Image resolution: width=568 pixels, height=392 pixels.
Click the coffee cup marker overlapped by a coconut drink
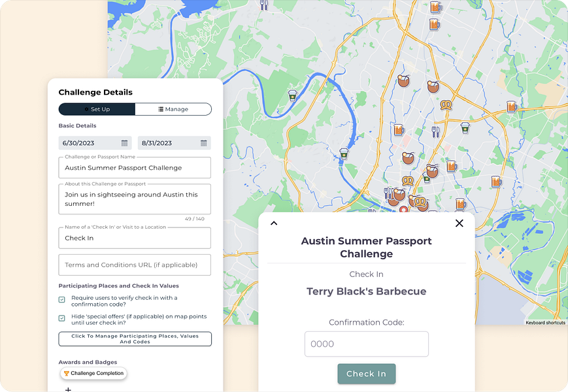pos(426,178)
